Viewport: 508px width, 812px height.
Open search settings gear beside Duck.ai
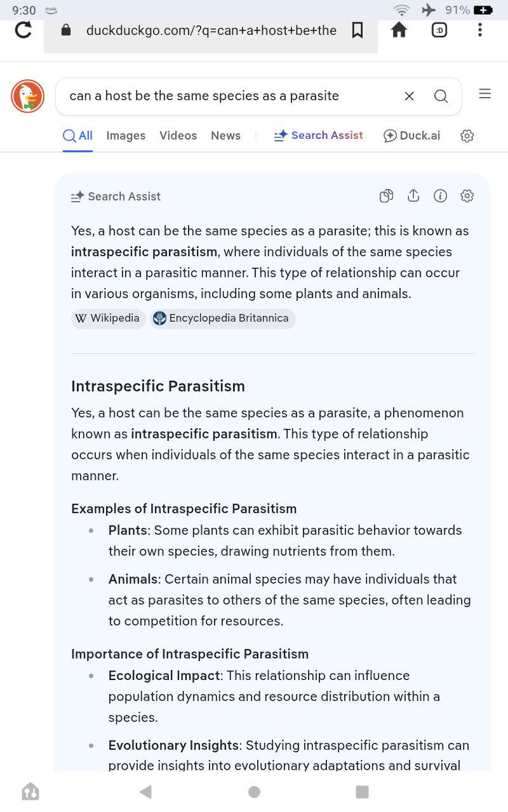(467, 136)
